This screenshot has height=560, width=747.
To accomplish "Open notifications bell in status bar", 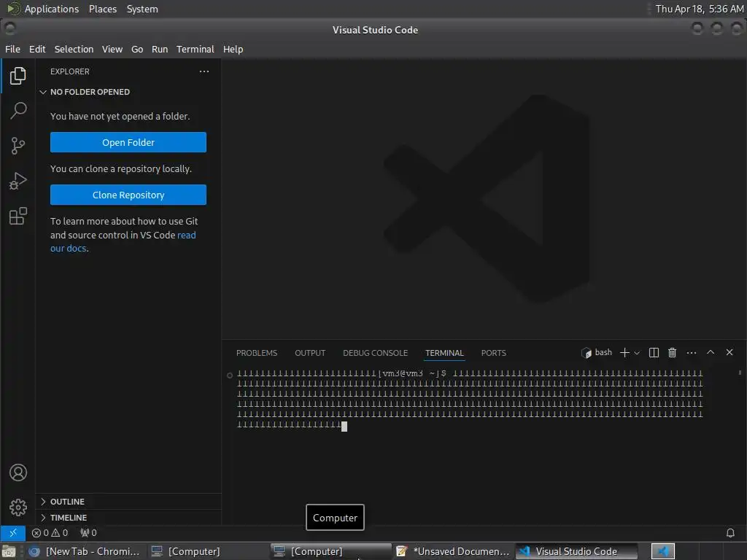I will [729, 532].
